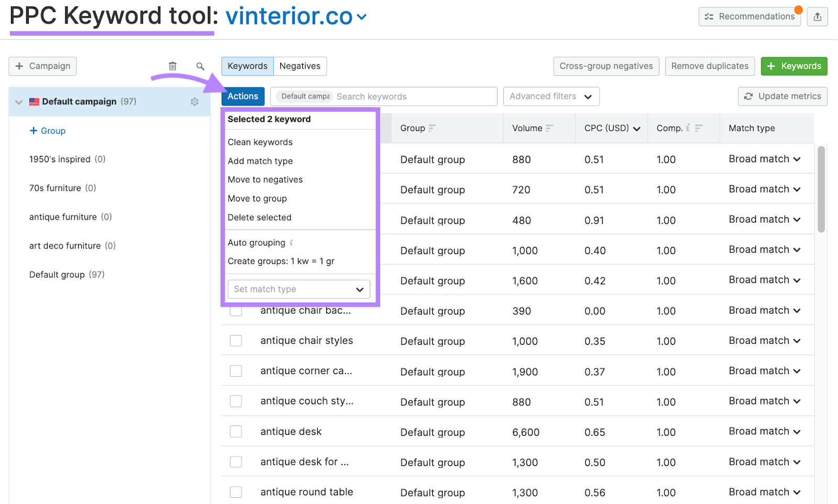Select antique furniture group
The width and height of the screenshot is (838, 504).
(71, 217)
